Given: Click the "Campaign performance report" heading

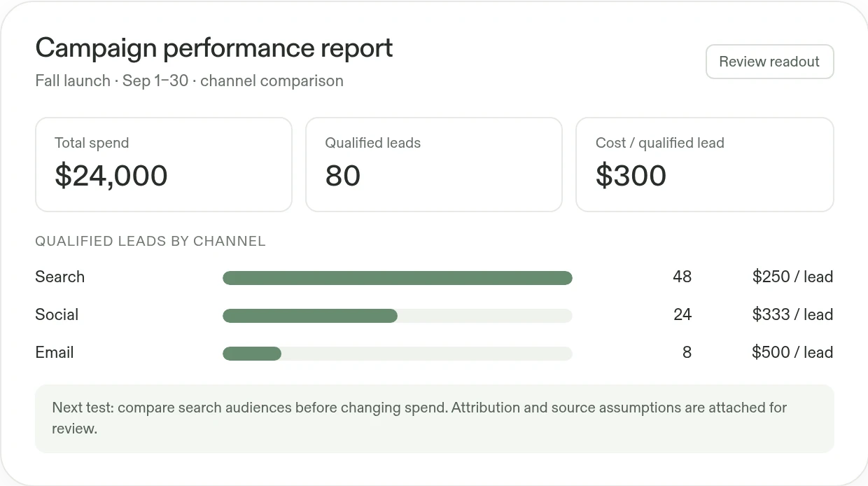Looking at the screenshot, I should 214,48.
